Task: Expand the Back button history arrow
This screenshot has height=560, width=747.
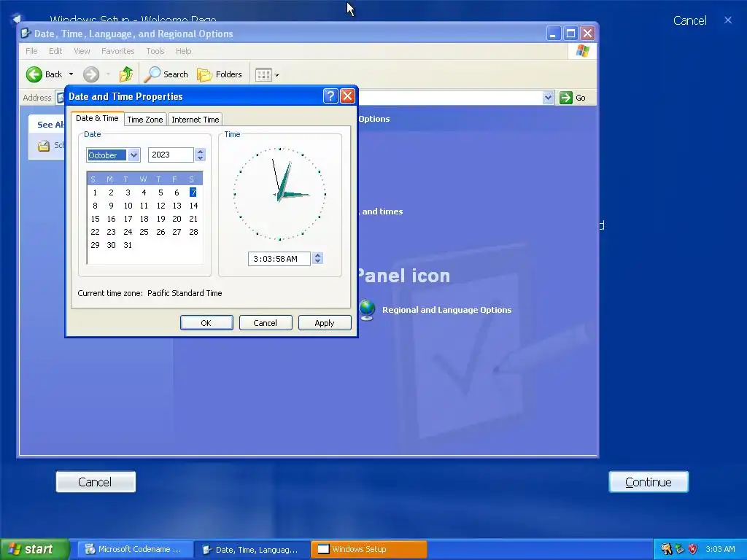Action: tap(71, 74)
